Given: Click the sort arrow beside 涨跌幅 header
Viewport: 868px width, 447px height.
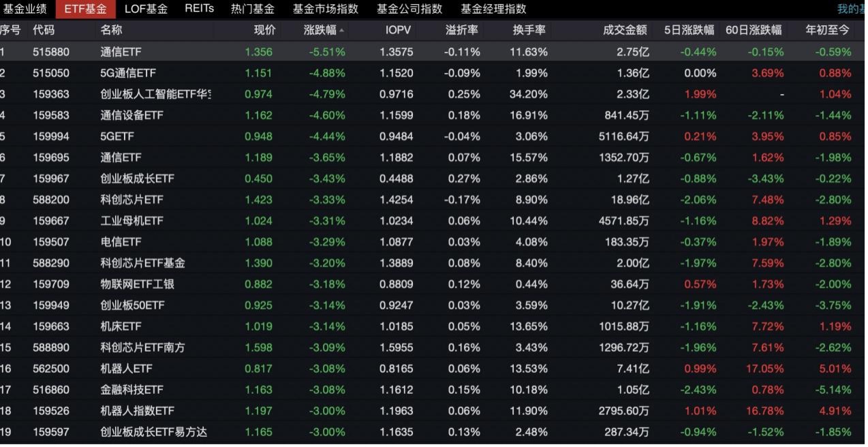Looking at the screenshot, I should point(341,31).
